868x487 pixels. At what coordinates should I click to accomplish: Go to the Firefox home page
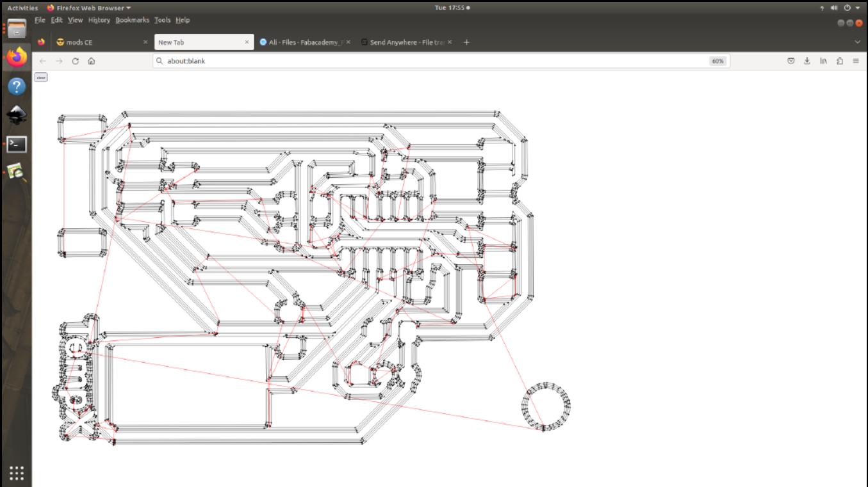tap(92, 61)
